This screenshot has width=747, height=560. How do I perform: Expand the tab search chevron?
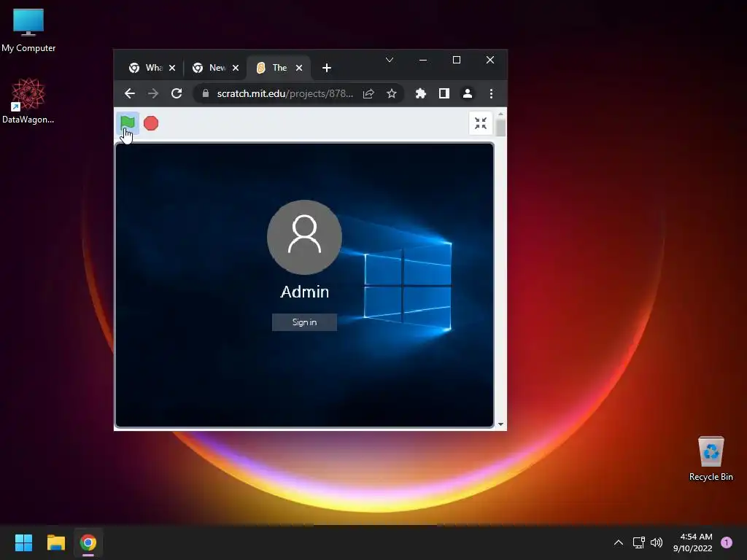coord(390,60)
